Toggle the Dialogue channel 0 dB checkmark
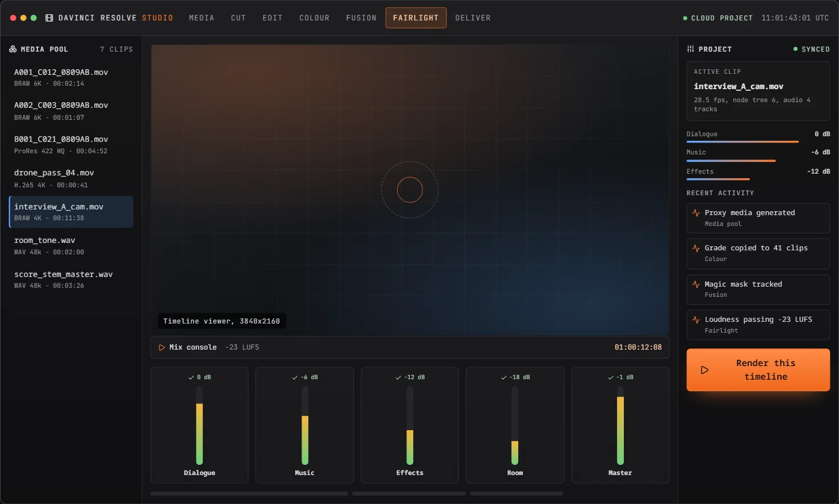 191,377
